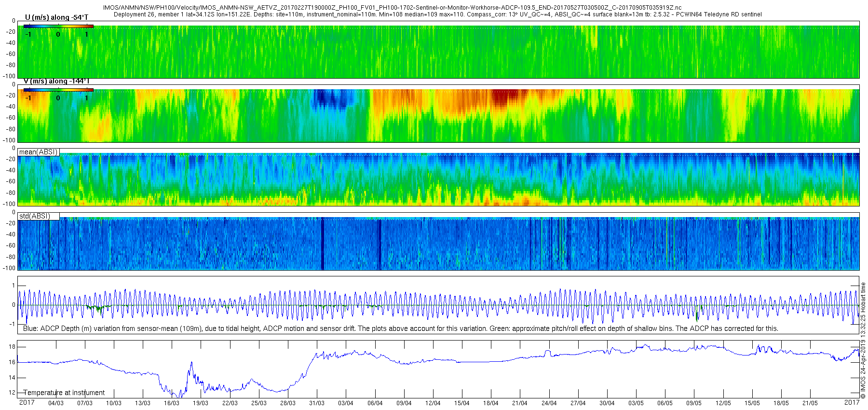The image size is (868, 410).
Task: Click the '14' temperature axis tick label
Action: (x=12, y=378)
